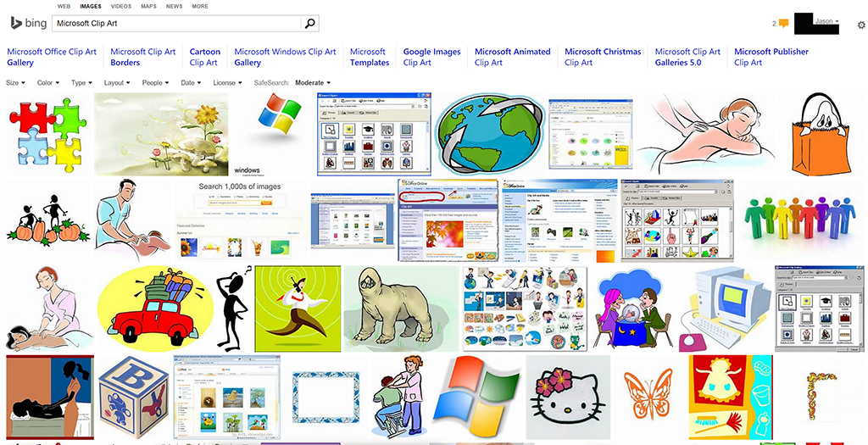The image size is (868, 445).
Task: Open the Microsoft Templates suggestion
Action: pos(370,57)
